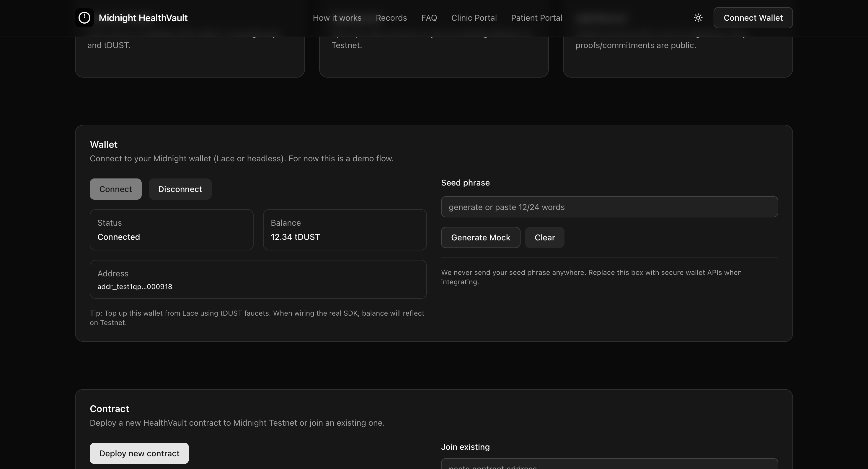Generate a mock seed phrase
Viewport: 868px width, 469px height.
point(480,238)
